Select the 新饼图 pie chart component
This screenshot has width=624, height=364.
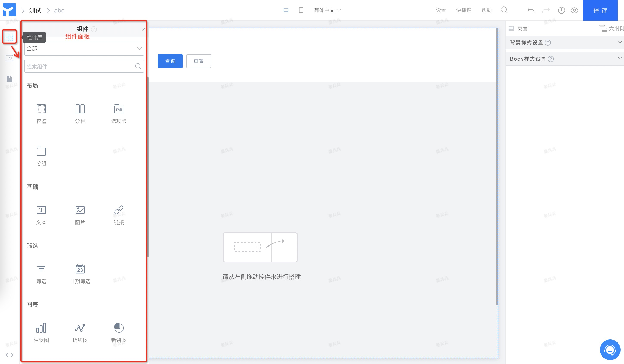pos(119,333)
